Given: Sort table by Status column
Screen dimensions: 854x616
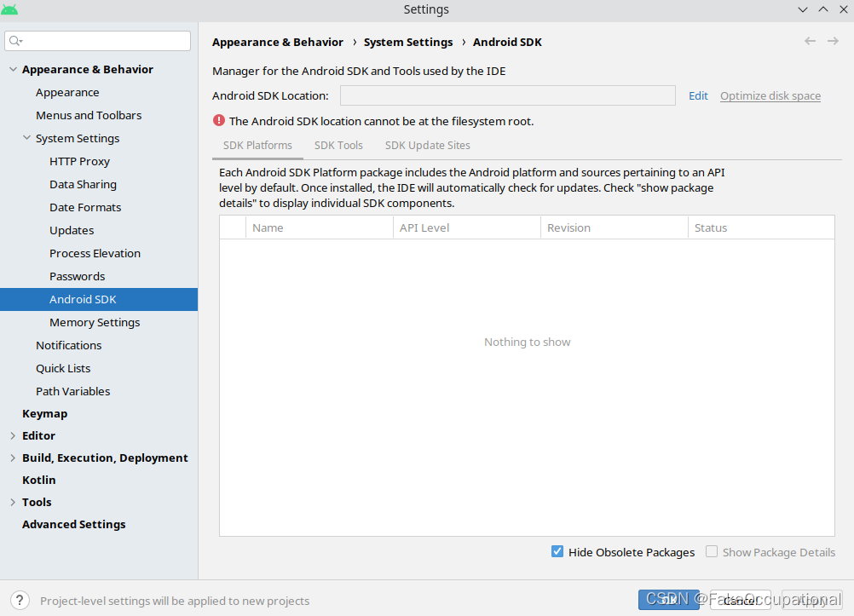Looking at the screenshot, I should point(761,227).
